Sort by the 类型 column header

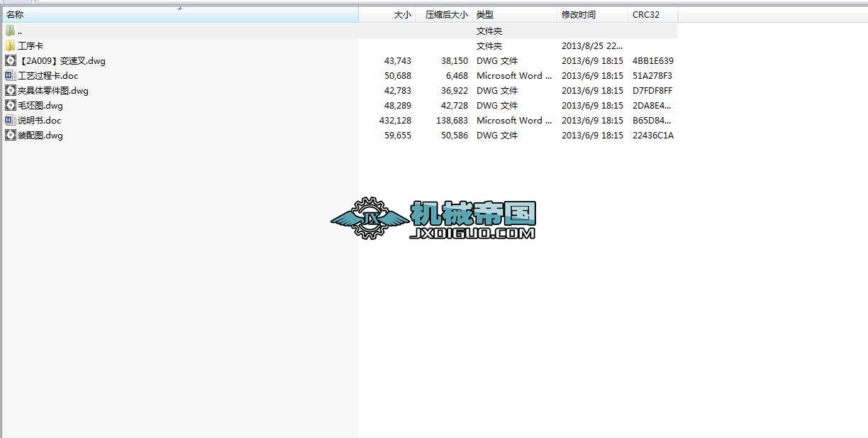[516, 14]
